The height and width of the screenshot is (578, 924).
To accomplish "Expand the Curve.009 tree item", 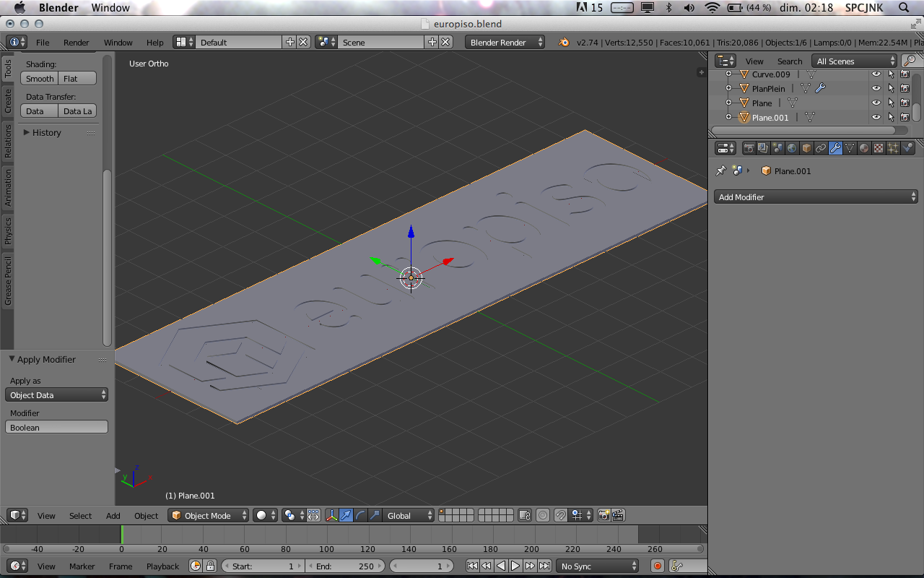I will point(728,74).
